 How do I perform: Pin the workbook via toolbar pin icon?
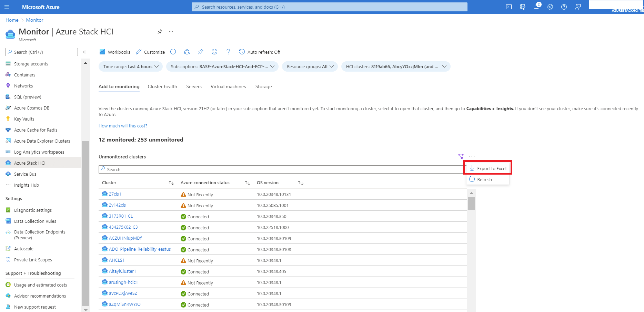point(201,52)
